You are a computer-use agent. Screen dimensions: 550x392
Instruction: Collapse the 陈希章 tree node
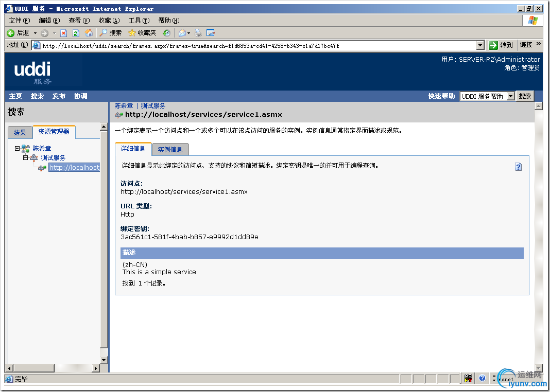pos(17,149)
